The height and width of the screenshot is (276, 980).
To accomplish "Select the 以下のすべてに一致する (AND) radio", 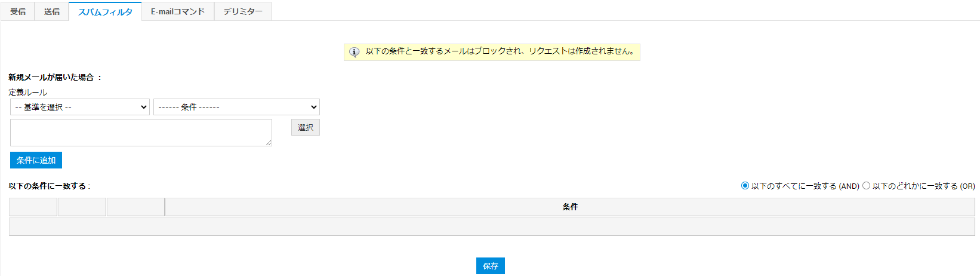I will 745,186.
